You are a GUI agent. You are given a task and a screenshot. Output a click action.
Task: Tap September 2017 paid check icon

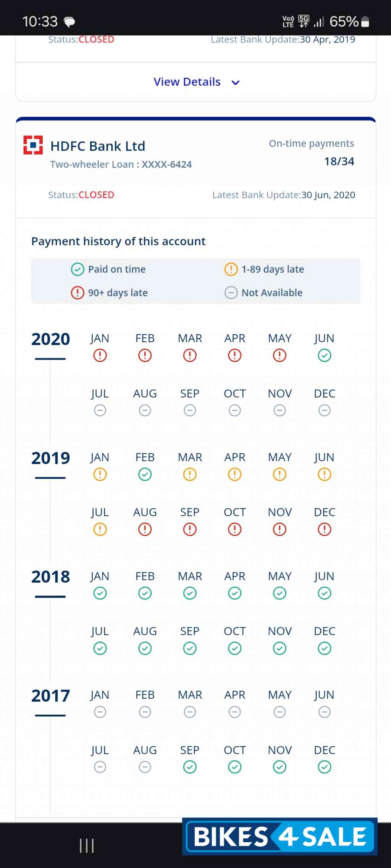pyautogui.click(x=190, y=767)
